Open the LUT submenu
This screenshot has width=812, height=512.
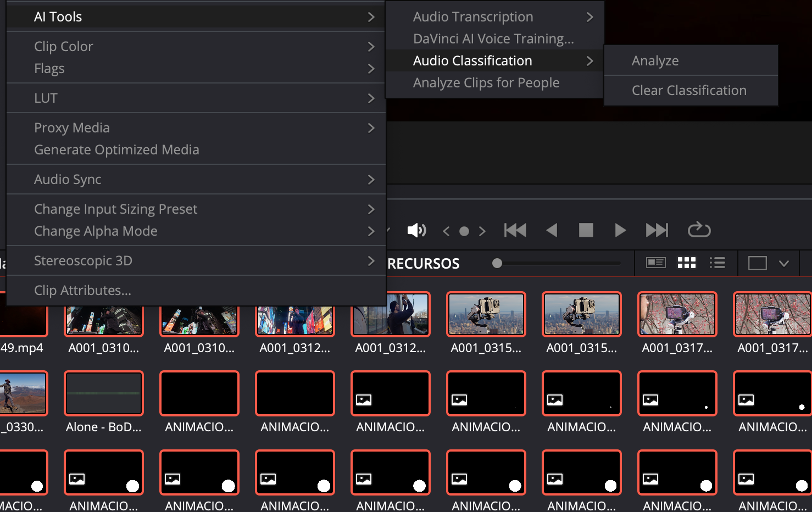coord(196,98)
